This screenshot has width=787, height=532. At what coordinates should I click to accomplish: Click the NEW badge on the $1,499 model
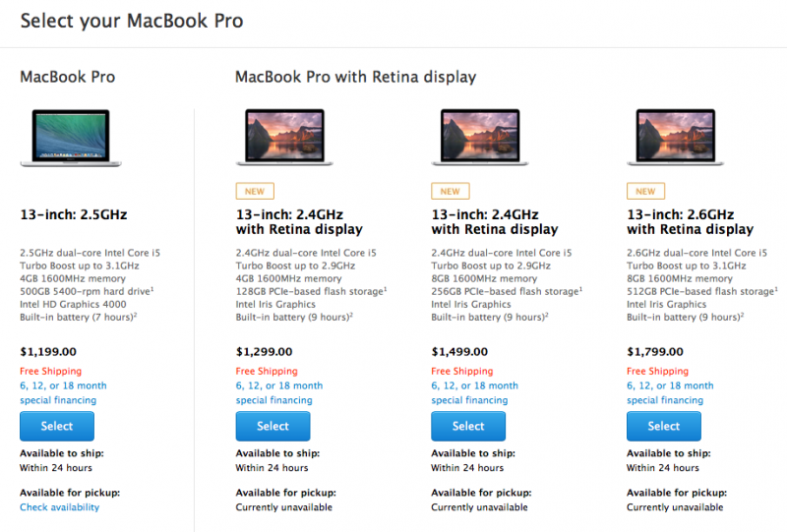(450, 191)
